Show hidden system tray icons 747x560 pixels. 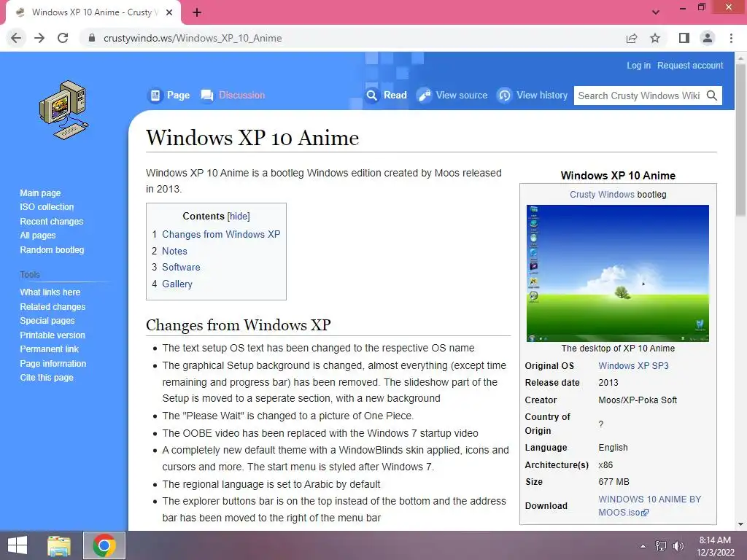tap(643, 546)
